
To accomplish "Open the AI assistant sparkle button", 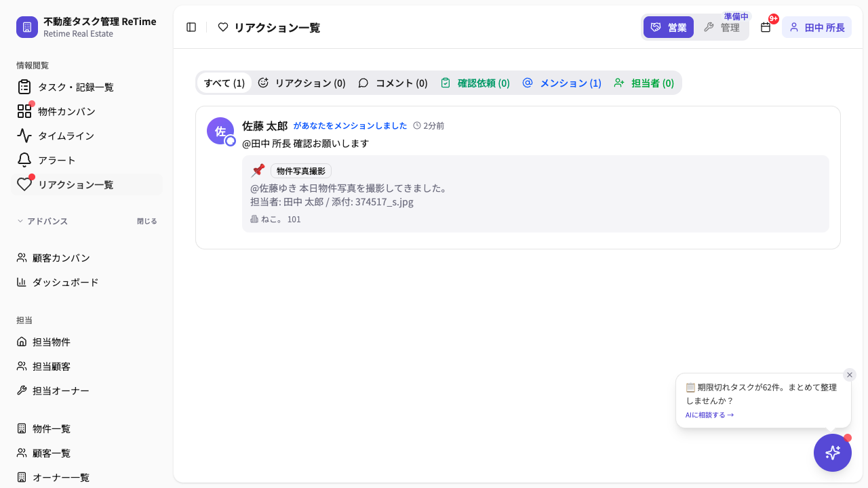I will 833,453.
